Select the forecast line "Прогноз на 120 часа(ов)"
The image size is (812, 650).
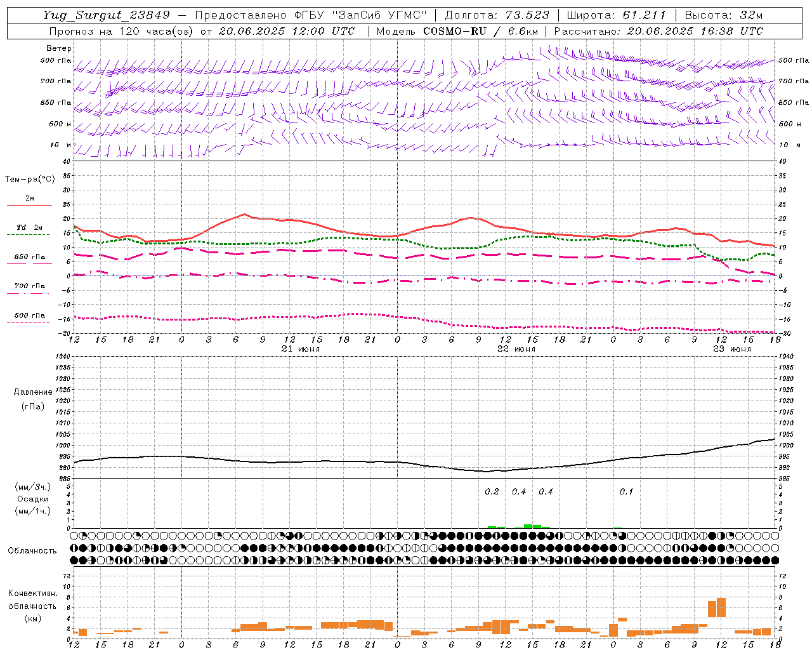click(121, 31)
